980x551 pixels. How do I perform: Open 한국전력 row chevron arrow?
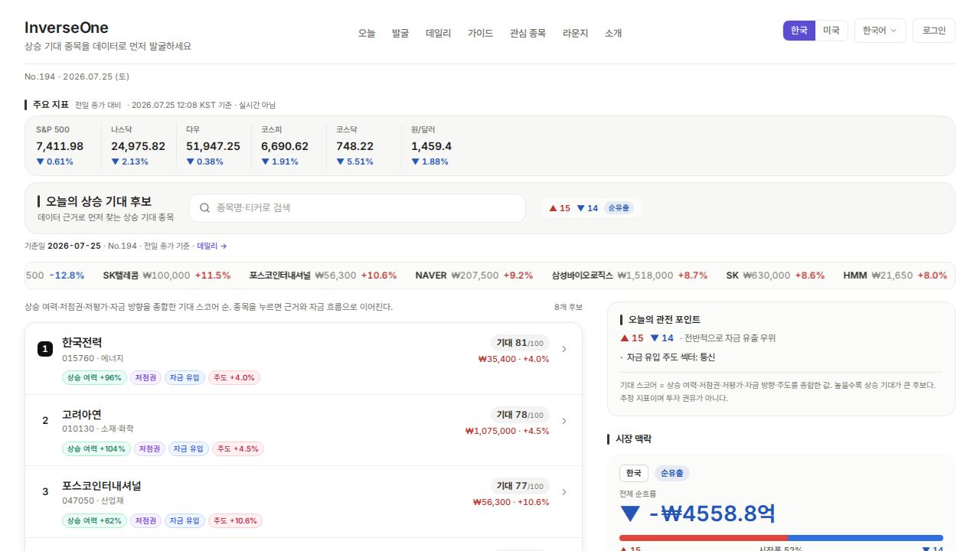tap(564, 349)
